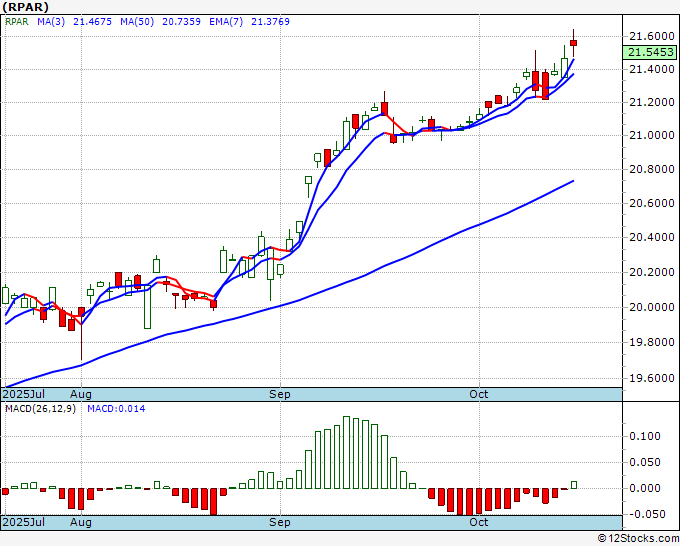The height and width of the screenshot is (546, 680).
Task: Click the MACD:0.014 value label
Action: pyautogui.click(x=116, y=409)
